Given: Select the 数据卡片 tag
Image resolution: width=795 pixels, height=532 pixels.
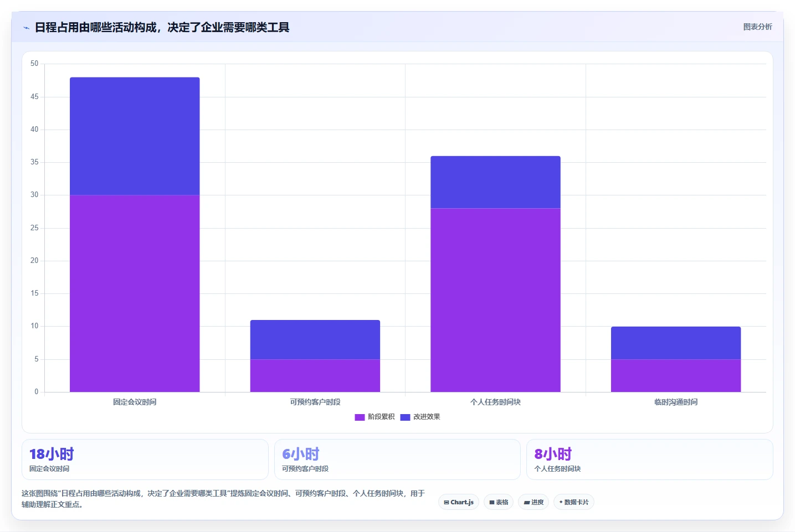Looking at the screenshot, I should click(x=573, y=502).
